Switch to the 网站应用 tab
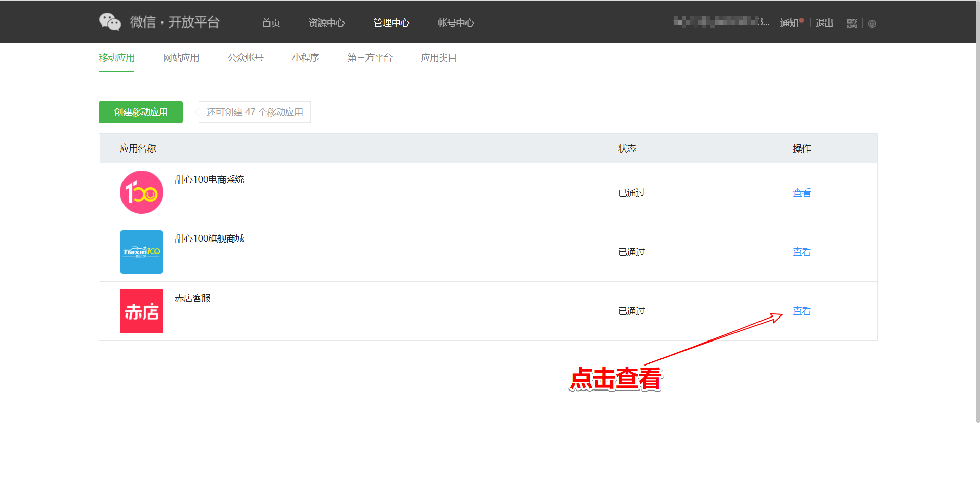 pyautogui.click(x=181, y=58)
